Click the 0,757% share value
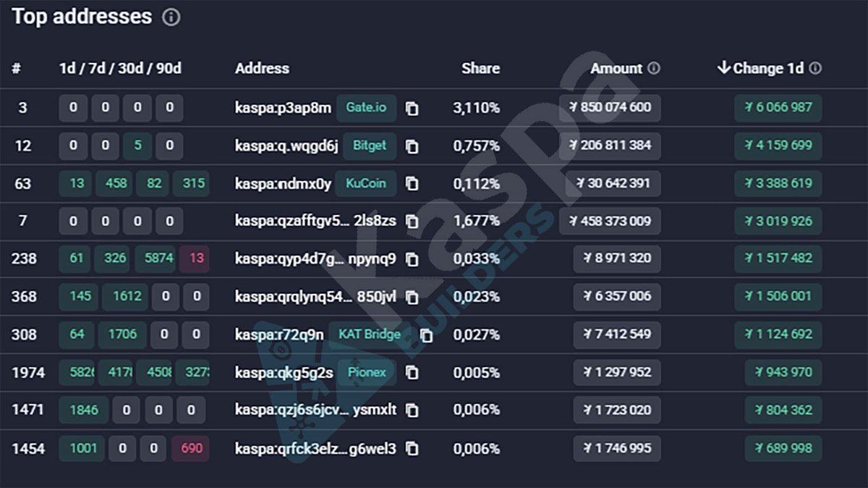Screen dimensions: 868x488 tap(476, 146)
